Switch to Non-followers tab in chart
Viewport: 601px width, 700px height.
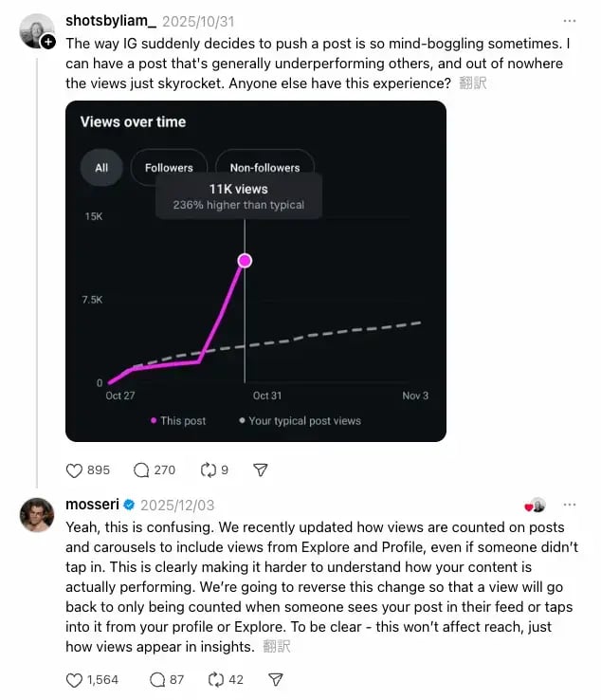click(264, 168)
